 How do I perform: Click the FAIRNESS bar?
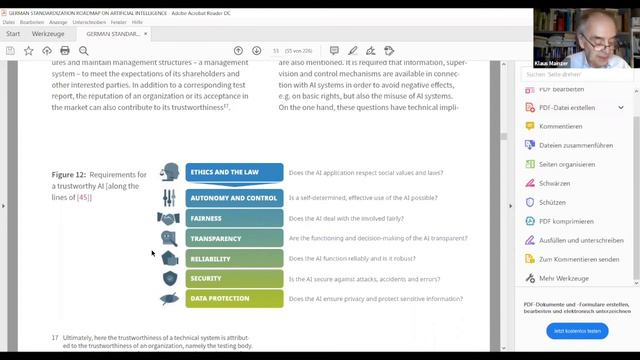(x=234, y=218)
